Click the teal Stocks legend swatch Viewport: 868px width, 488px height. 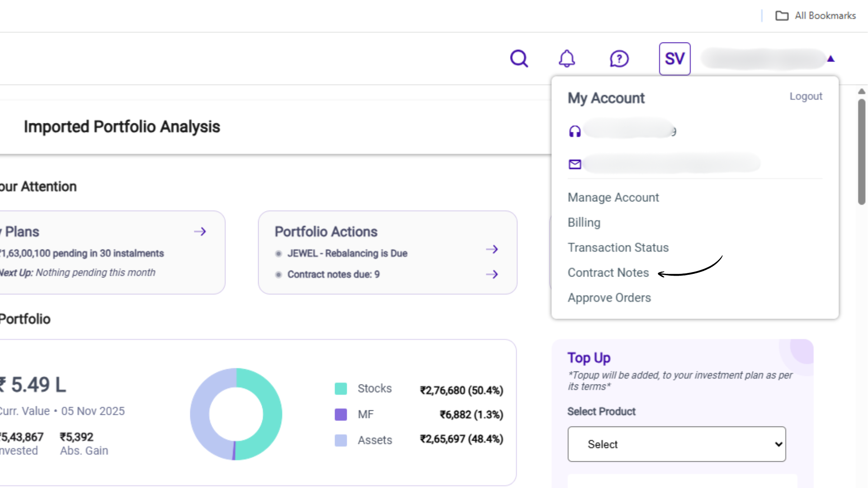tap(340, 389)
